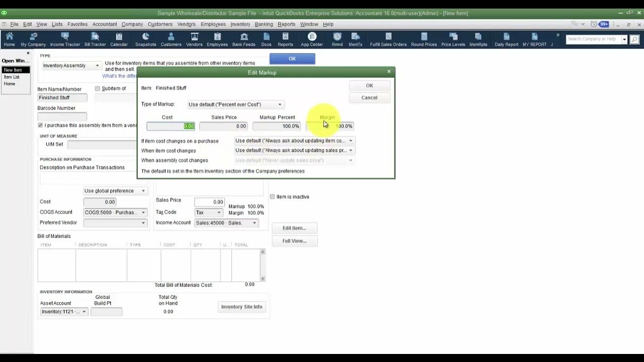
Task: Open the Asset Account dropdown
Action: coord(64,312)
